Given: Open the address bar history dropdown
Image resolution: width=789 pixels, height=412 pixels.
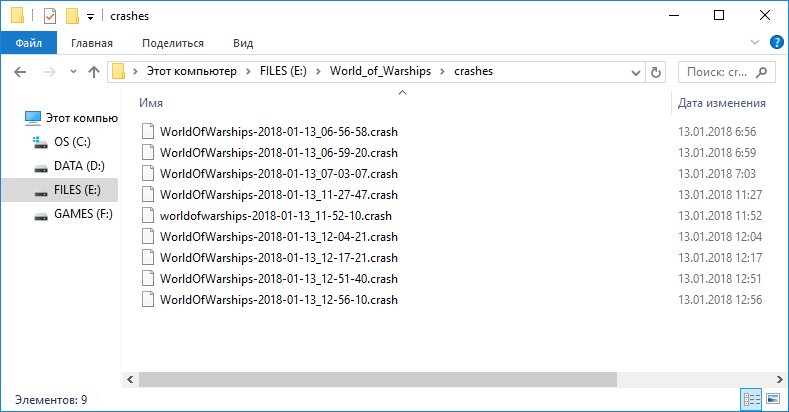Looking at the screenshot, I should [x=636, y=73].
